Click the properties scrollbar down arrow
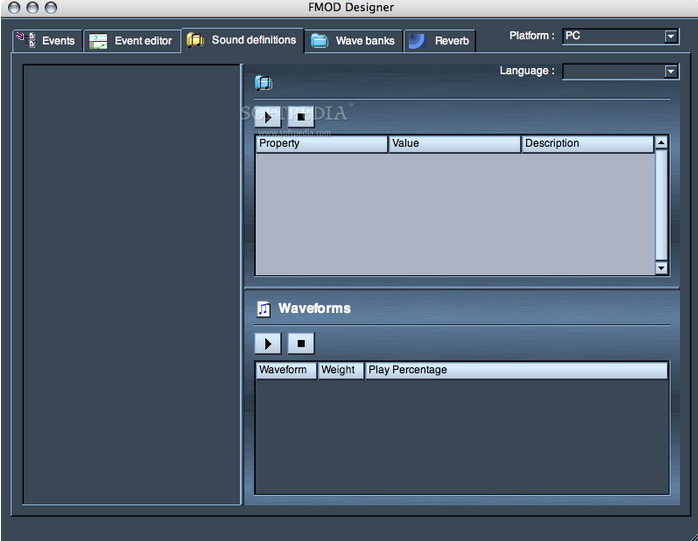The width and height of the screenshot is (698, 541). [x=661, y=267]
